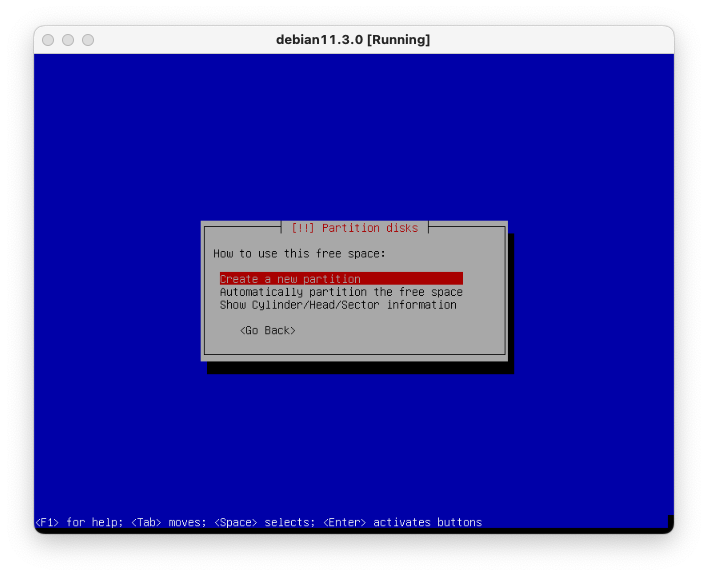The image size is (708, 576).
Task: Select "Create a new partition" option
Action: click(x=290, y=279)
